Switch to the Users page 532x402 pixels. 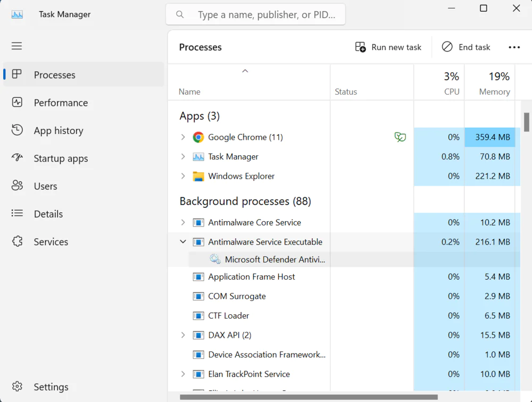(x=84, y=186)
